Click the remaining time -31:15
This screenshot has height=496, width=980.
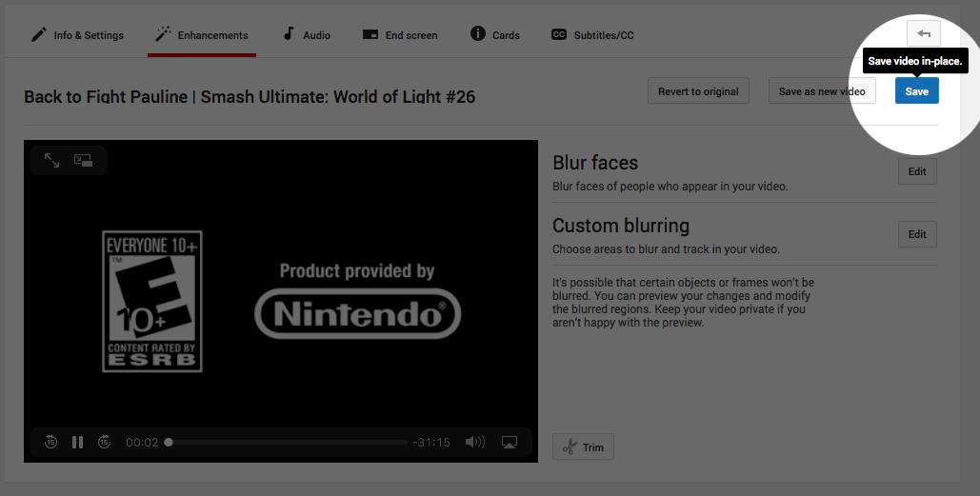[x=431, y=443]
